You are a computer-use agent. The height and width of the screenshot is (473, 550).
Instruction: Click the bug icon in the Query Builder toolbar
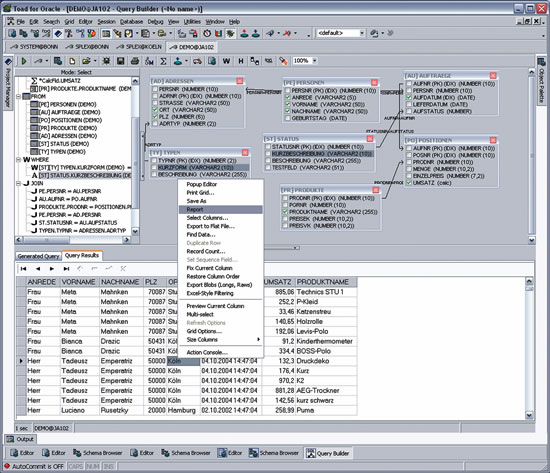[x=106, y=61]
